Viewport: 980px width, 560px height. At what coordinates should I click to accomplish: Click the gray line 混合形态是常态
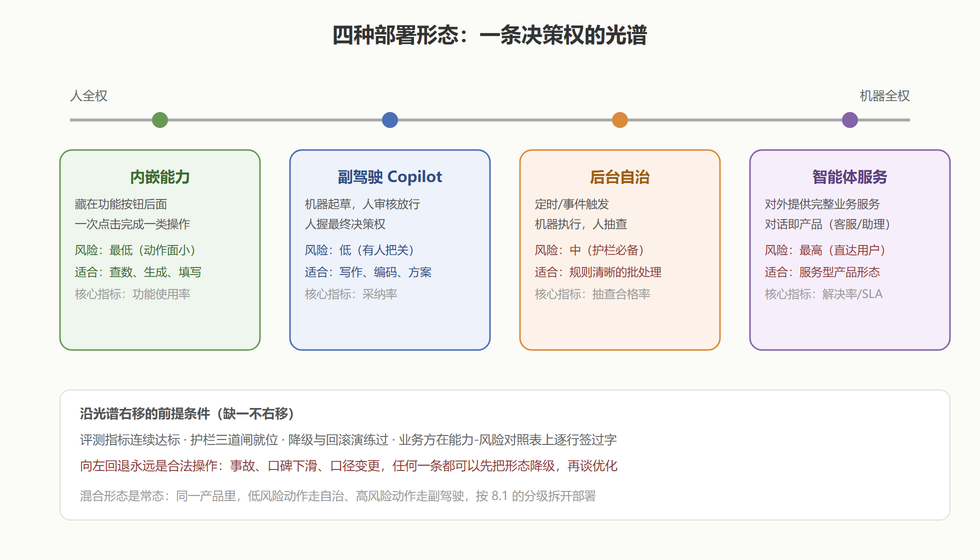pyautogui.click(x=338, y=496)
